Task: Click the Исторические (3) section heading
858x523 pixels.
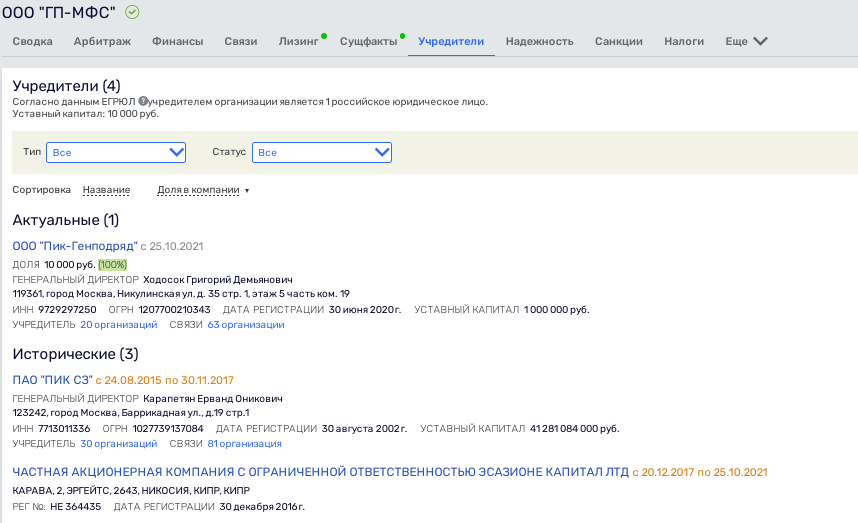Action: 76,354
